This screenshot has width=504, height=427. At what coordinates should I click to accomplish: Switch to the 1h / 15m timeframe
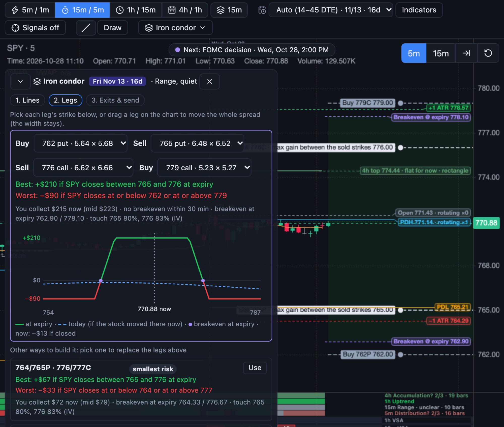(136, 10)
